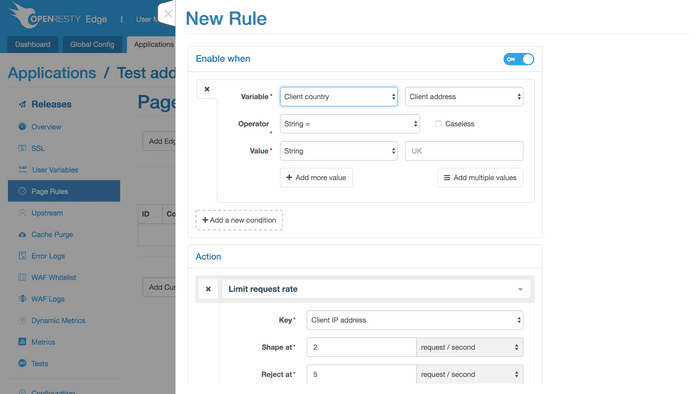Click Add multiple values button
The width and height of the screenshot is (700, 394).
point(480,178)
